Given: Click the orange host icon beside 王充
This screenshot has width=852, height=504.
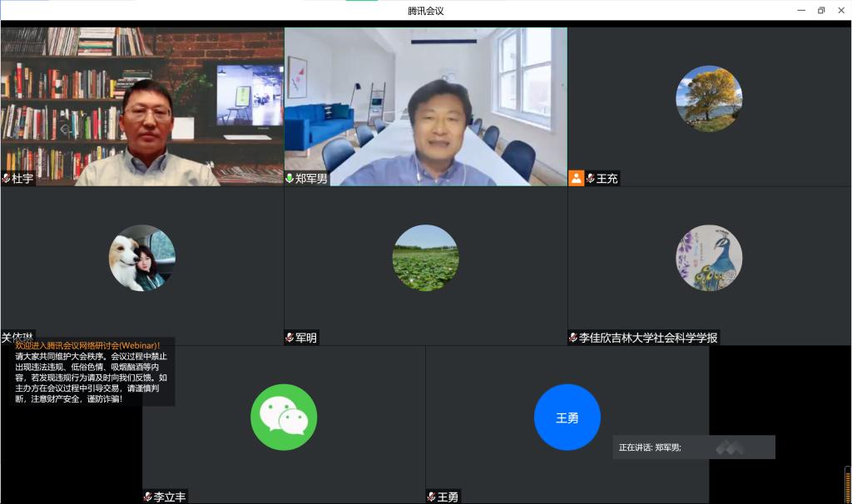Looking at the screenshot, I should 576,179.
